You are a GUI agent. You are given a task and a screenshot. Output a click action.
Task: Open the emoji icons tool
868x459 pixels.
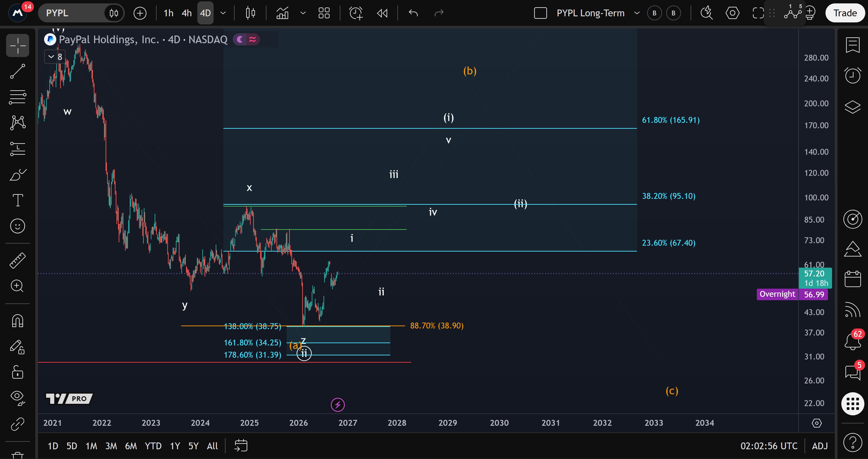(x=18, y=226)
